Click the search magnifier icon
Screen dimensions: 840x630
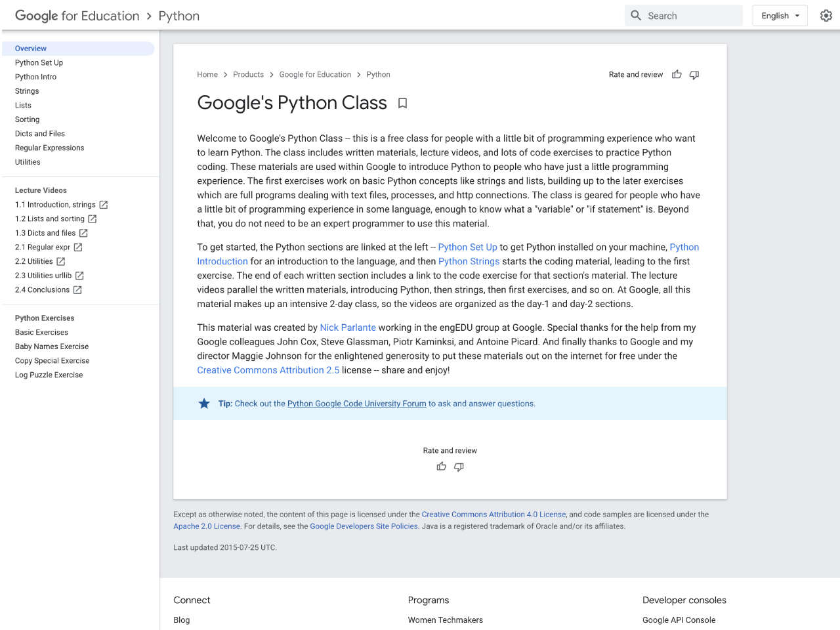[636, 15]
